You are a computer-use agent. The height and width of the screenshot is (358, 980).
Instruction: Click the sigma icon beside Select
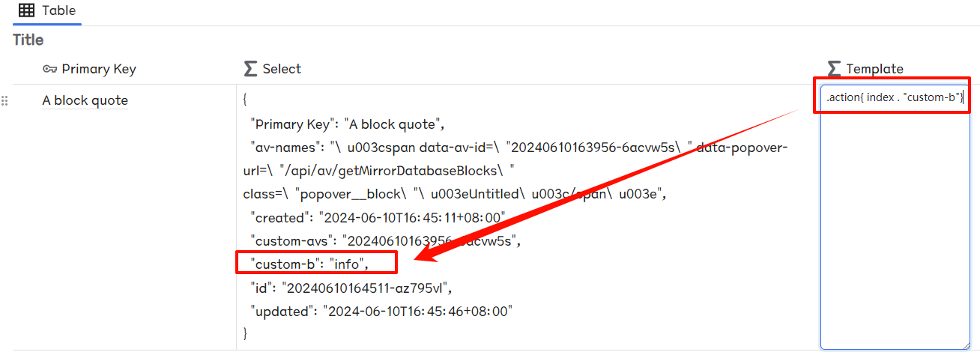point(251,69)
